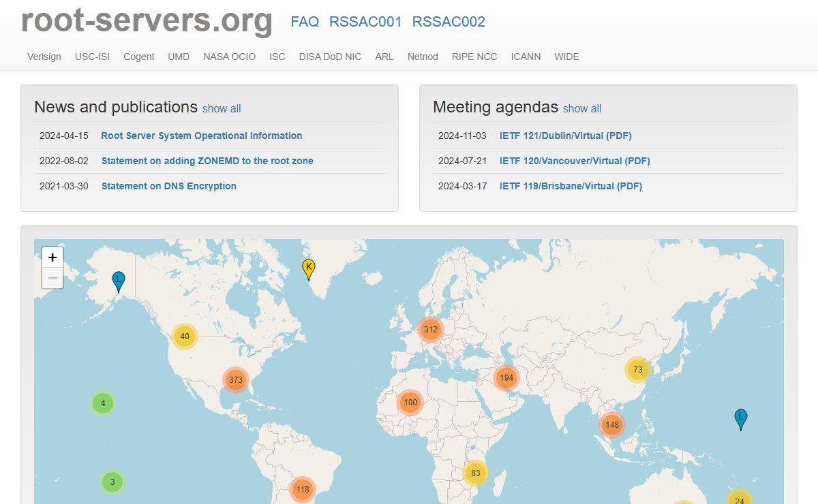Expand the 194 cluster in the Middle East
The height and width of the screenshot is (504, 818).
click(506, 378)
